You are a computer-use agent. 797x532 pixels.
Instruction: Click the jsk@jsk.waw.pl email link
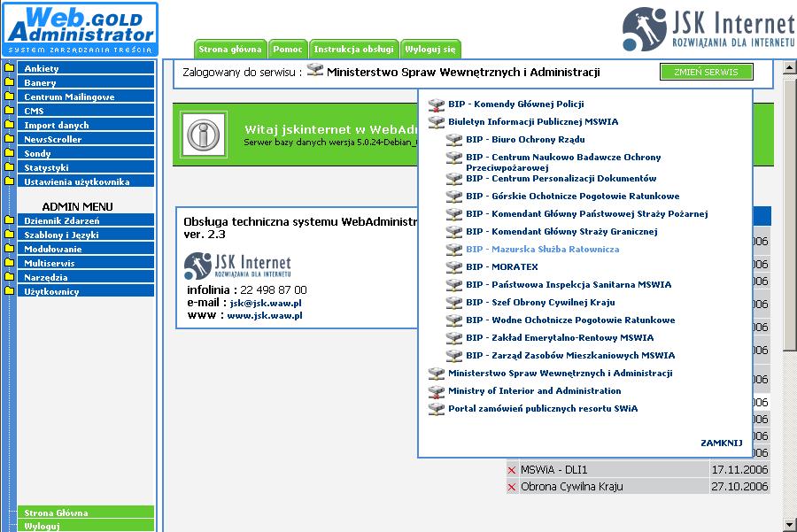pos(266,303)
